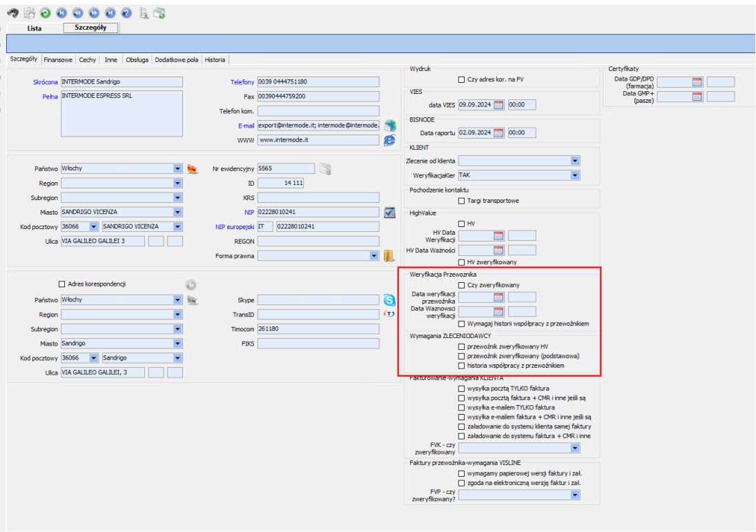Click book icon beside Forma prawna
The image size is (756, 532).
pos(389,256)
